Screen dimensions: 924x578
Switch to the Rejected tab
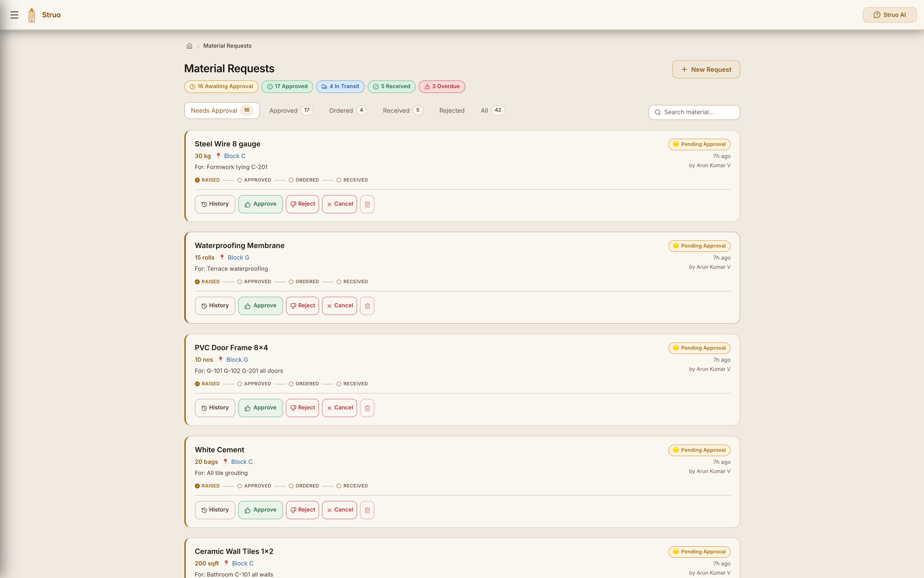click(452, 111)
